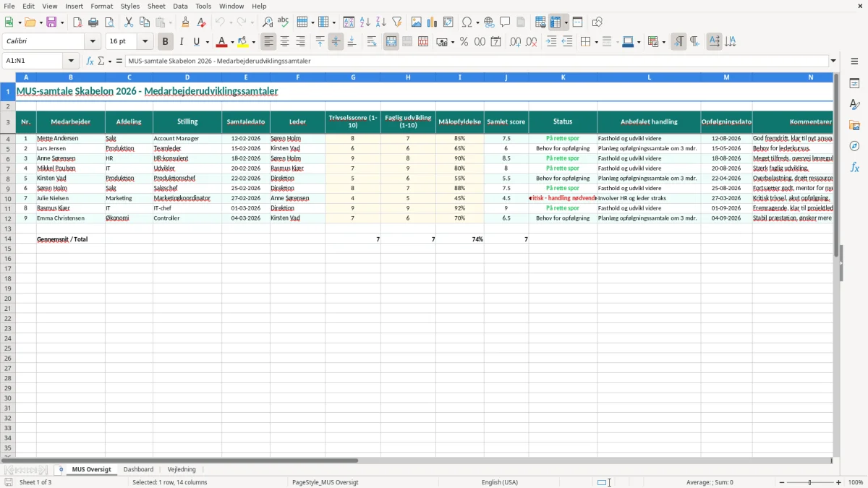Toggle Center Vertically alignment
The height and width of the screenshot is (488, 868).
pos(336,42)
